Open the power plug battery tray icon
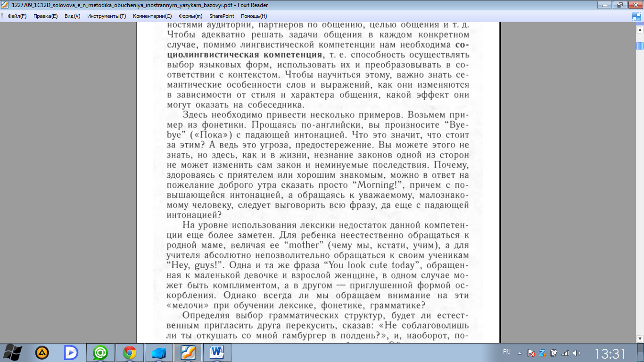 pos(554,353)
